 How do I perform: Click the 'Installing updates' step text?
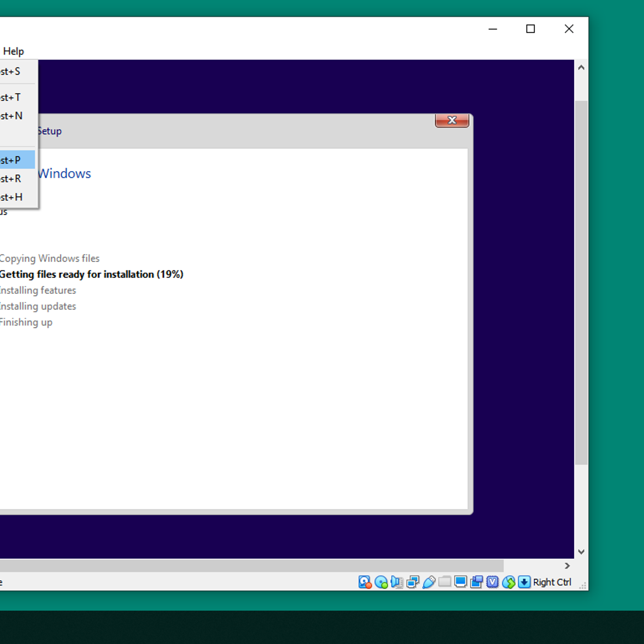click(x=38, y=306)
